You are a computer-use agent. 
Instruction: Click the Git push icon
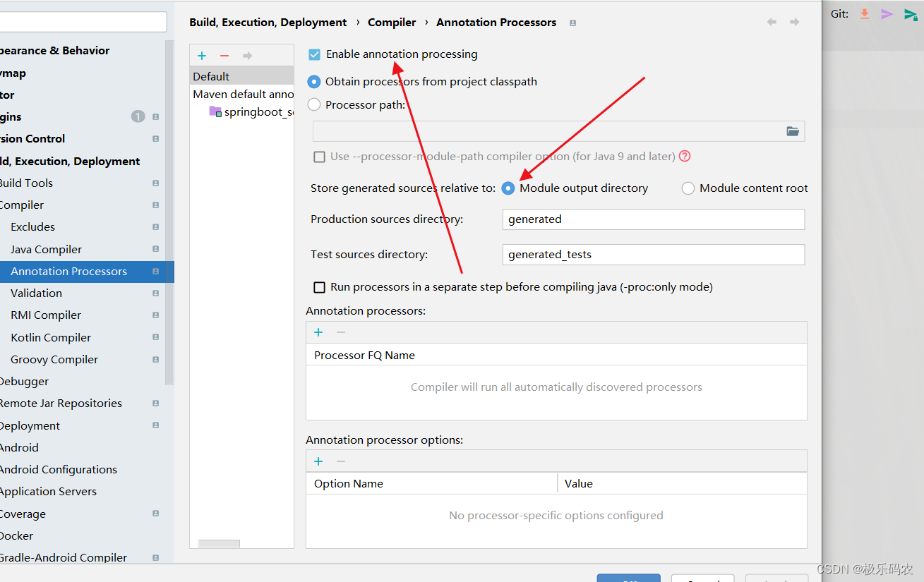point(911,14)
